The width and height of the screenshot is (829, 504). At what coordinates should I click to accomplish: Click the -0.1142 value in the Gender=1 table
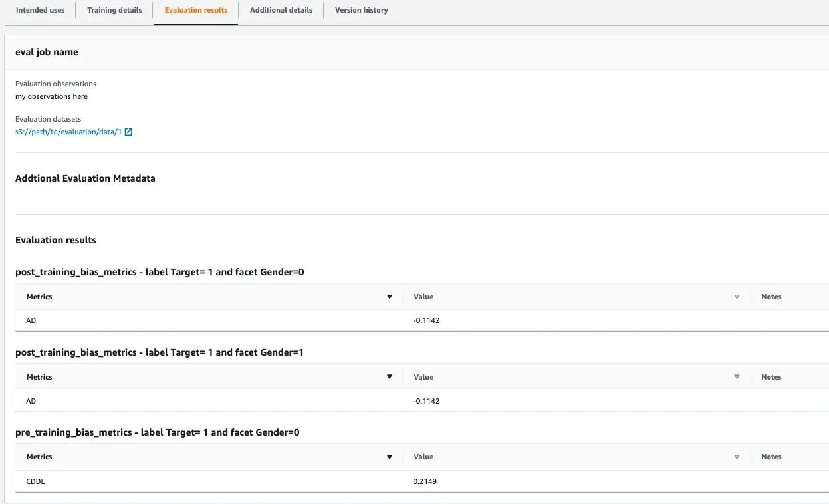pos(426,401)
